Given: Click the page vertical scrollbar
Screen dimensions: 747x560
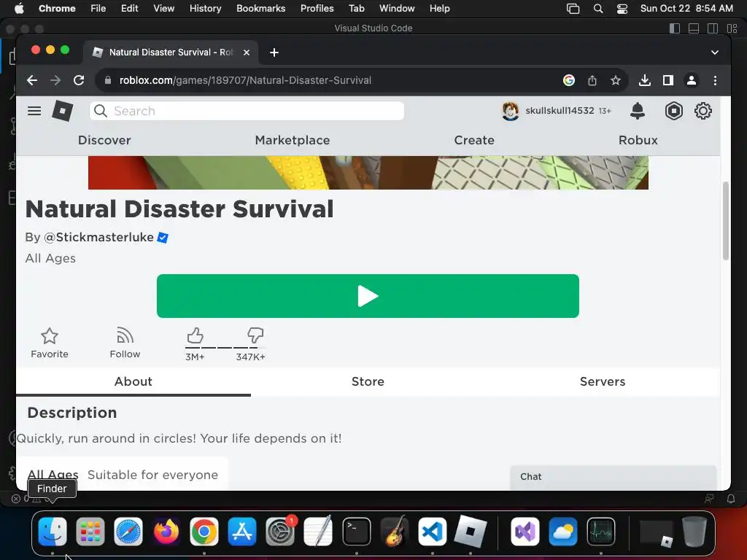Looking at the screenshot, I should point(726,220).
